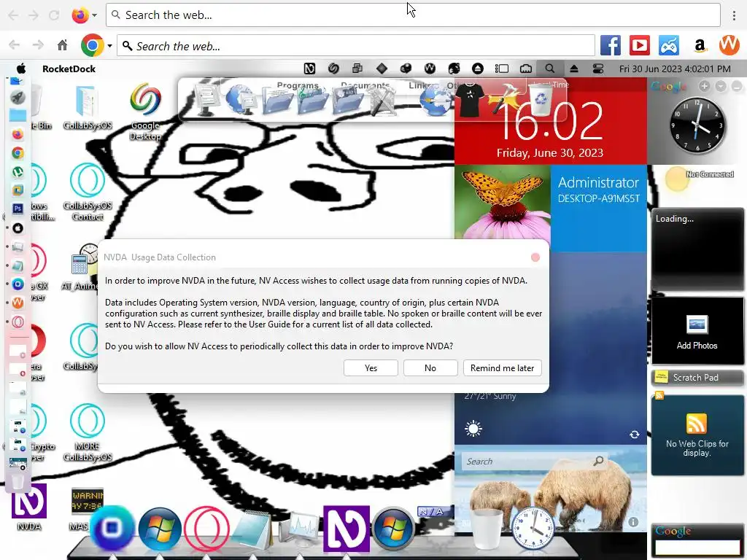Open the Google sidebar dropdown arrow button
The image size is (747, 560).
tap(721, 86)
